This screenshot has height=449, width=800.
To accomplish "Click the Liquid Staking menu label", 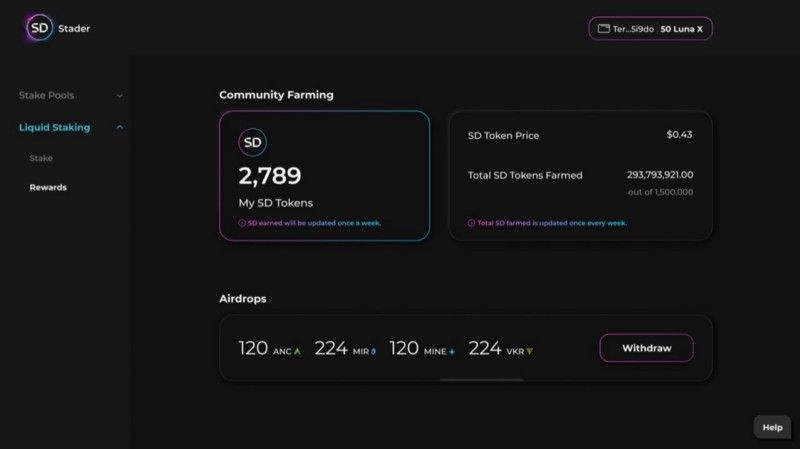I will pos(54,127).
